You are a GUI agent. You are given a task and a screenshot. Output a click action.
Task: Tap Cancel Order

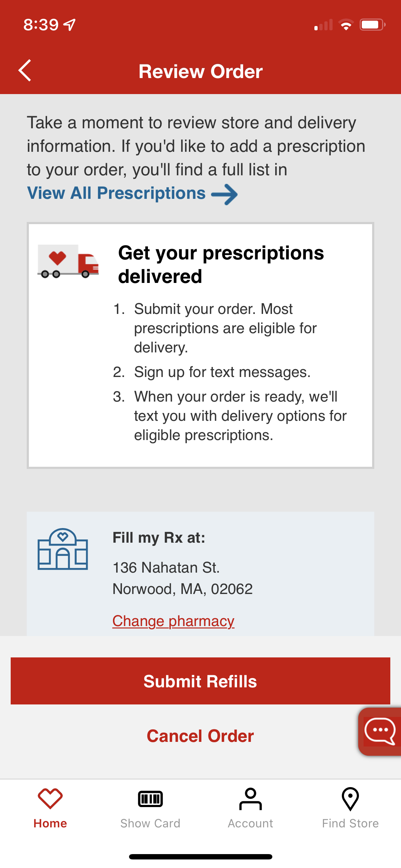[200, 736]
